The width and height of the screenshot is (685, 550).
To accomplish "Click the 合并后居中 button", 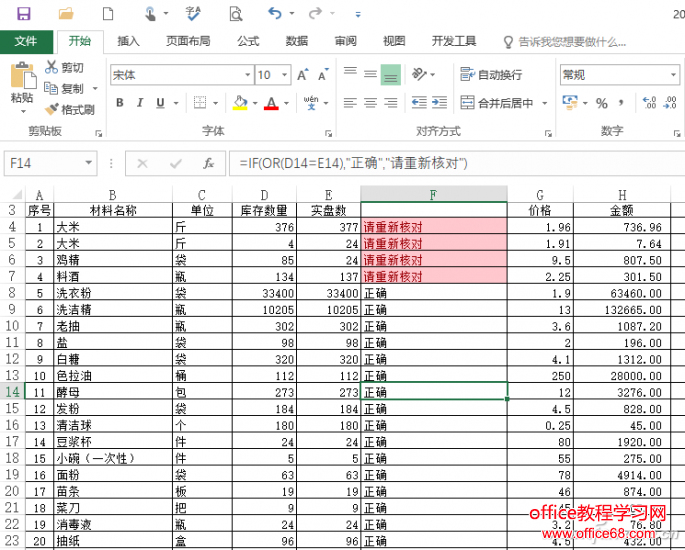I will (x=497, y=103).
